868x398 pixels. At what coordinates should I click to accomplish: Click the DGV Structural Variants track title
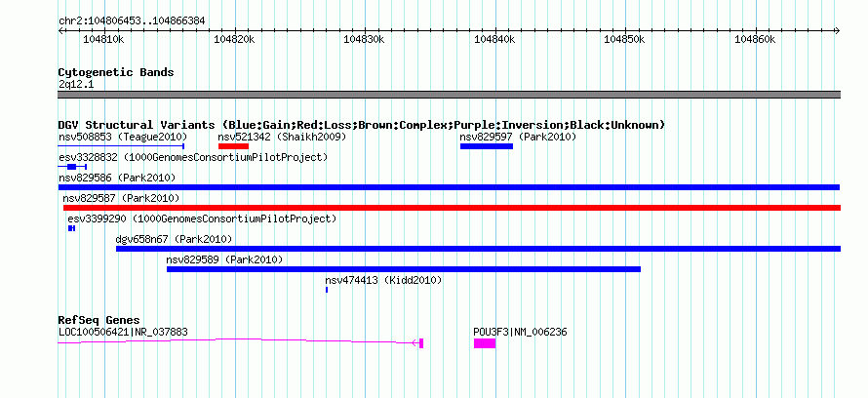tap(362, 125)
